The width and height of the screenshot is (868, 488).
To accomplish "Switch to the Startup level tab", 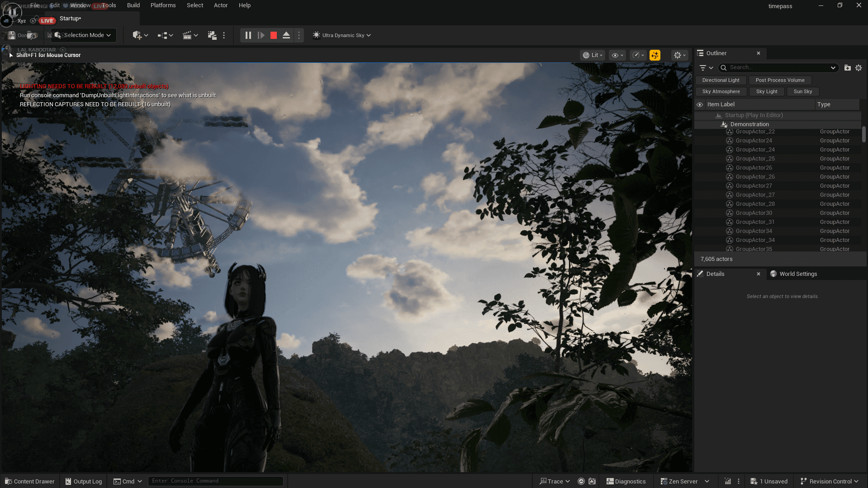I will pyautogui.click(x=71, y=19).
